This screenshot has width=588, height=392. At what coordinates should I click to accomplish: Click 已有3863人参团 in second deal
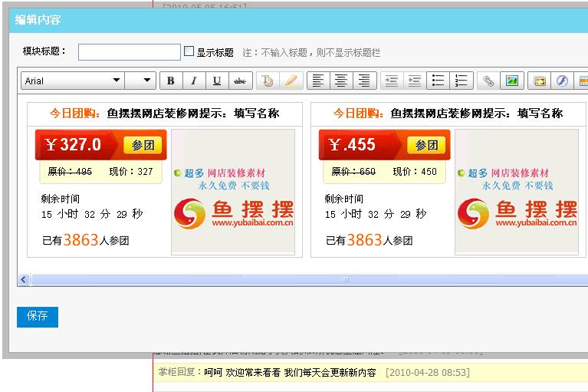tap(369, 240)
